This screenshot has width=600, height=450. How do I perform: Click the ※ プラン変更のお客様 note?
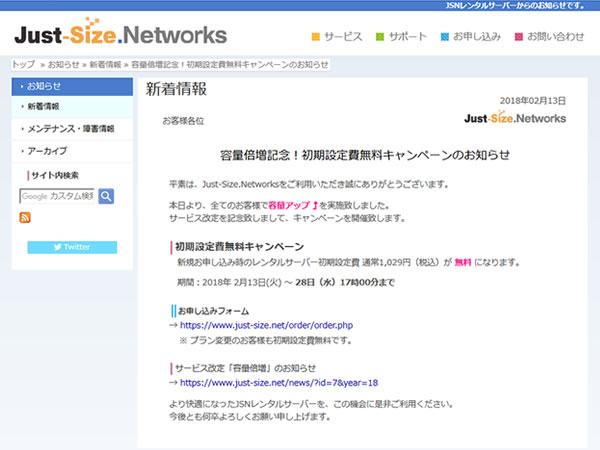266,340
